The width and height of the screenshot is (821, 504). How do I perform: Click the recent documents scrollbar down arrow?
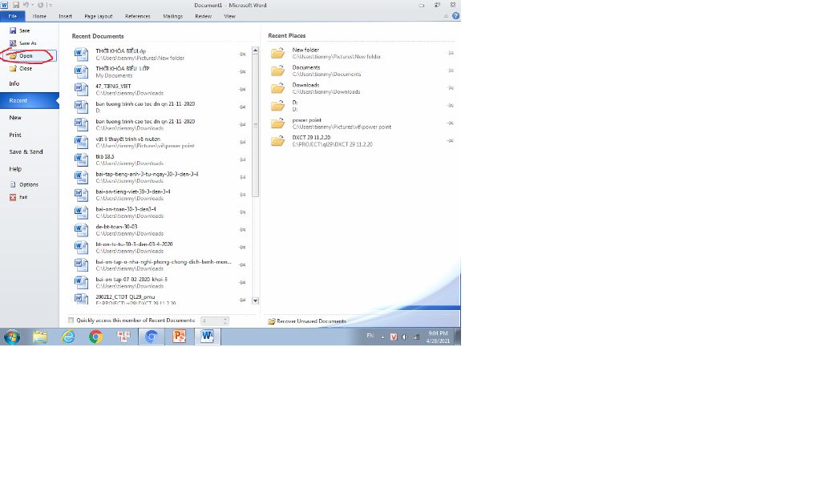click(x=256, y=301)
